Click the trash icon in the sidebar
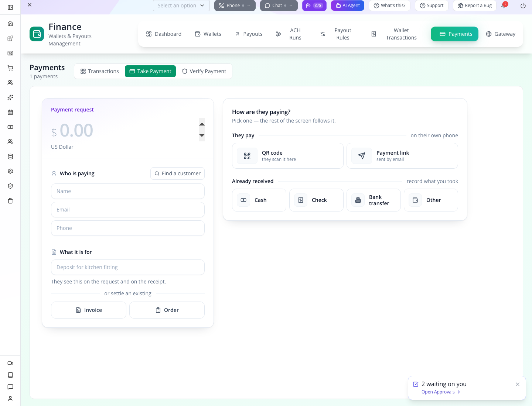532x406 pixels. pos(10,201)
